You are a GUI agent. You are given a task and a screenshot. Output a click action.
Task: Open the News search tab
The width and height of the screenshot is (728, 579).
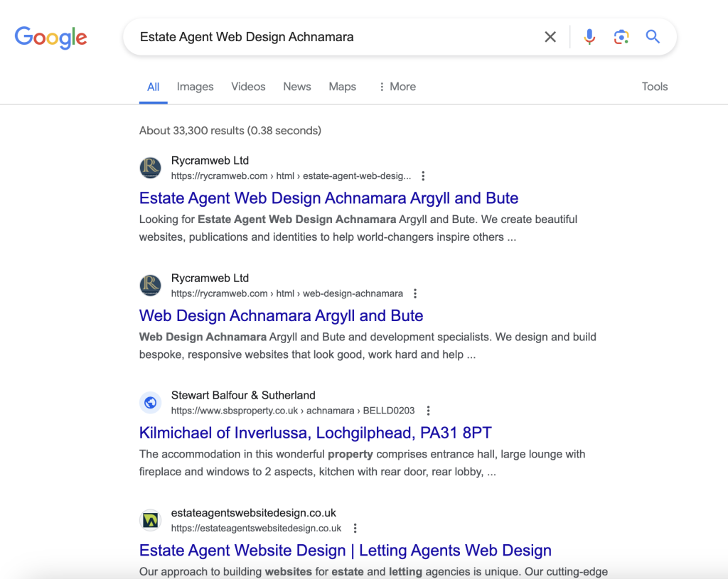(296, 86)
